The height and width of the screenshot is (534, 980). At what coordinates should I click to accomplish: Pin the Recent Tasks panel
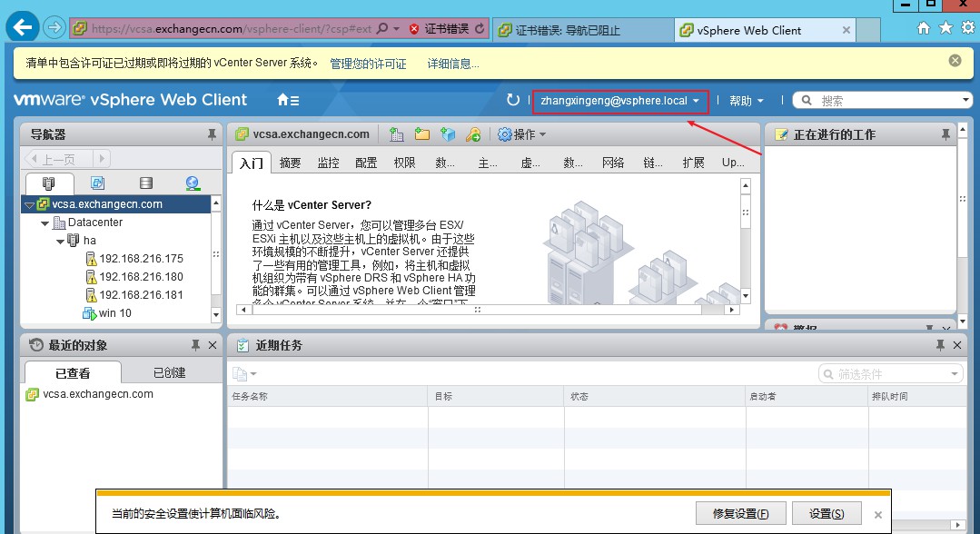point(940,345)
